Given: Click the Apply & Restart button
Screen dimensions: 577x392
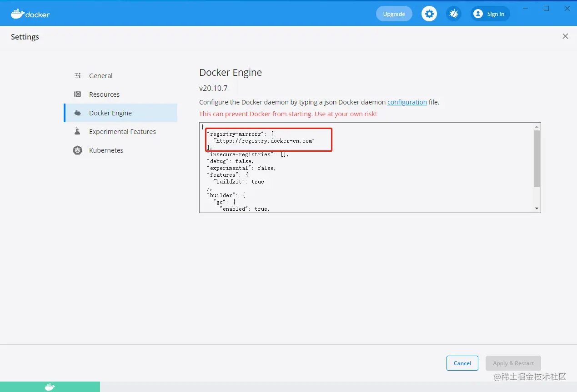Looking at the screenshot, I should [513, 363].
